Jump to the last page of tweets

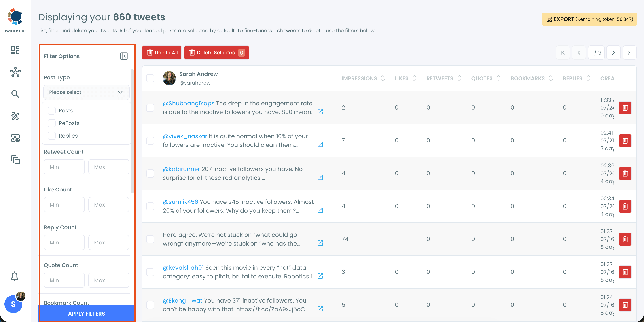click(x=629, y=53)
